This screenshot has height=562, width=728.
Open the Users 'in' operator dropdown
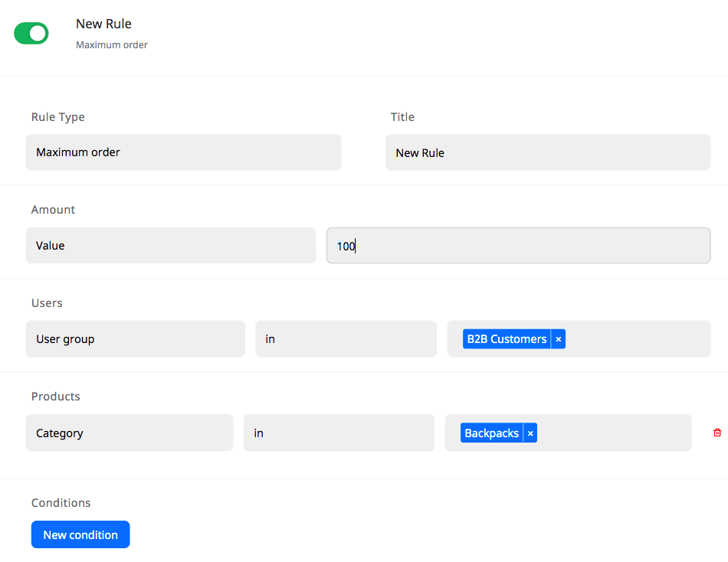pyautogui.click(x=346, y=339)
